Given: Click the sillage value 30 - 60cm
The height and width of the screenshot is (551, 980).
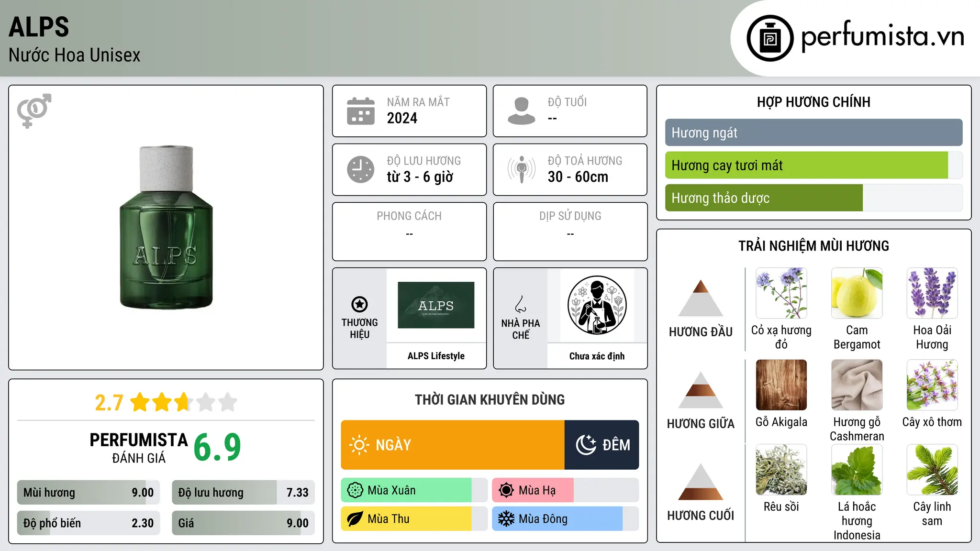Looking at the screenshot, I should (578, 177).
